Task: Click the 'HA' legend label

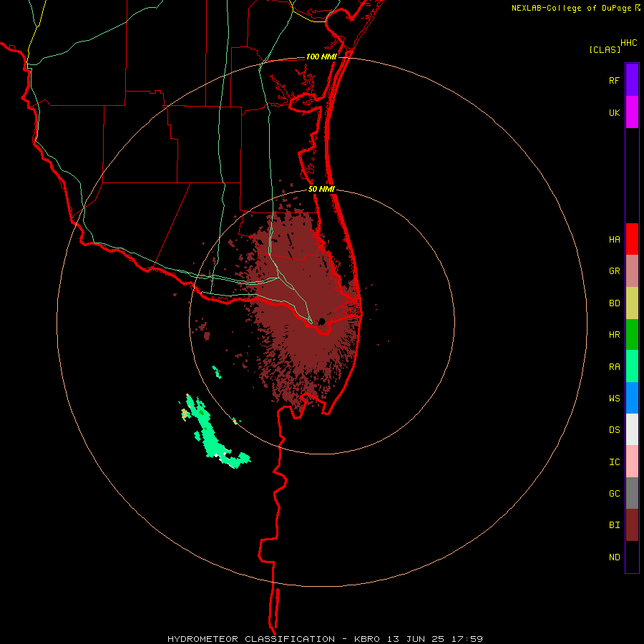Action: [x=614, y=239]
